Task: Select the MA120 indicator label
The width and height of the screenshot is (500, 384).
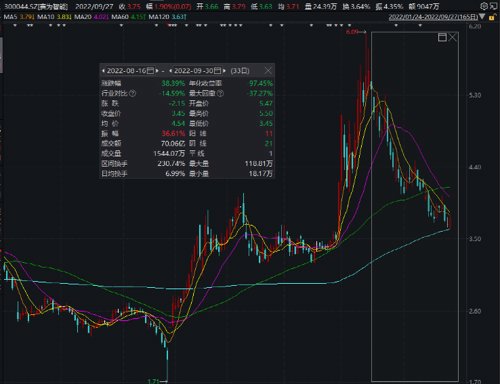Action: 159,17
